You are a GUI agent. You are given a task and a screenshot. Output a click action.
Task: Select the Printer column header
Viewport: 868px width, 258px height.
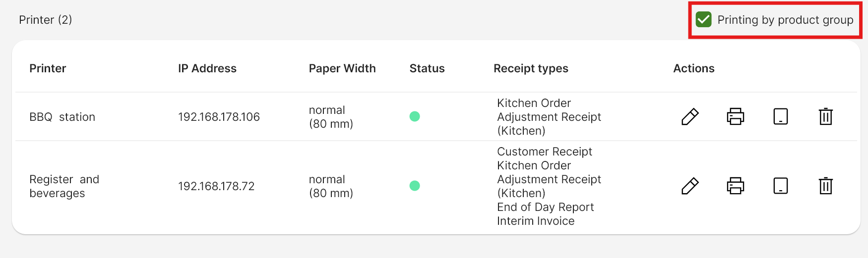click(x=48, y=68)
